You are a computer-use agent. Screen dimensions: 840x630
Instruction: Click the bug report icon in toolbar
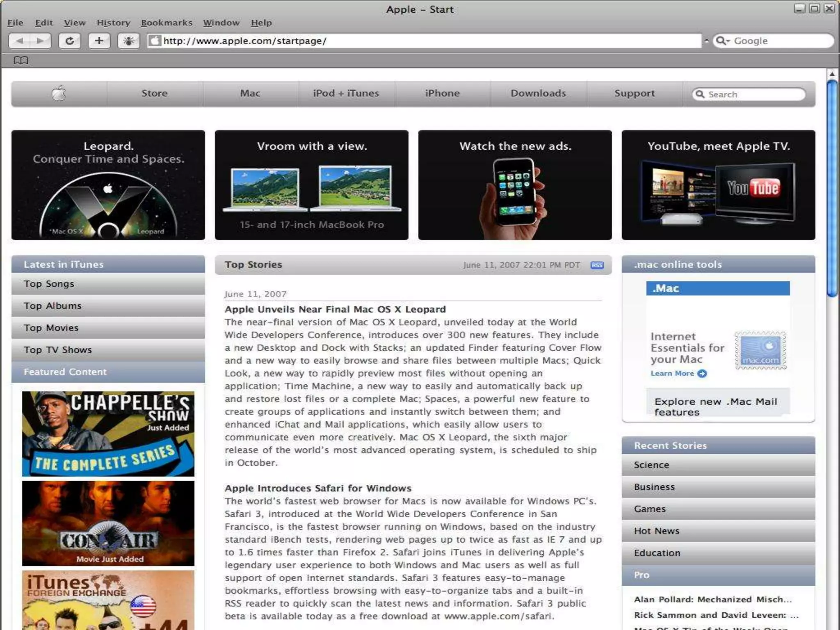[x=128, y=41]
